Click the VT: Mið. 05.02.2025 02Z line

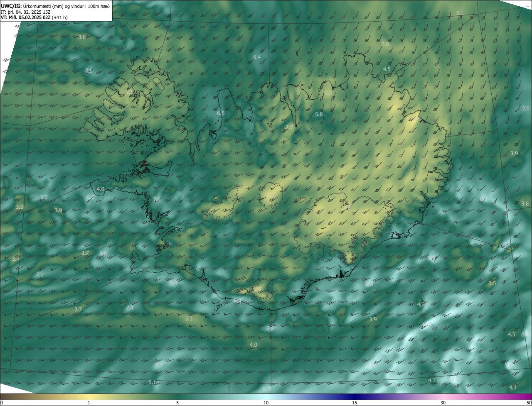(x=34, y=17)
